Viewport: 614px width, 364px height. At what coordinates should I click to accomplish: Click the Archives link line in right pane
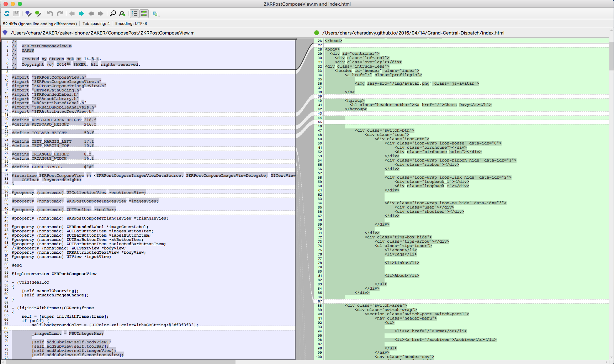(x=445, y=340)
